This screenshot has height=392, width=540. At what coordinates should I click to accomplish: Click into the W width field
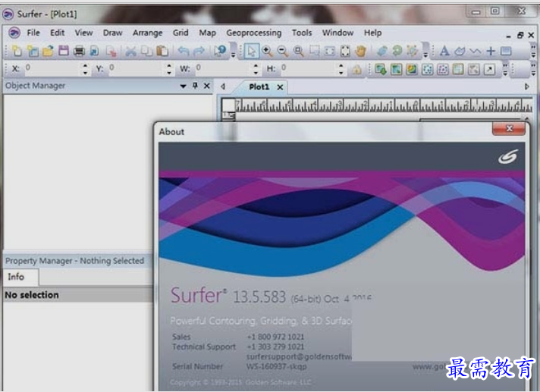(223, 68)
